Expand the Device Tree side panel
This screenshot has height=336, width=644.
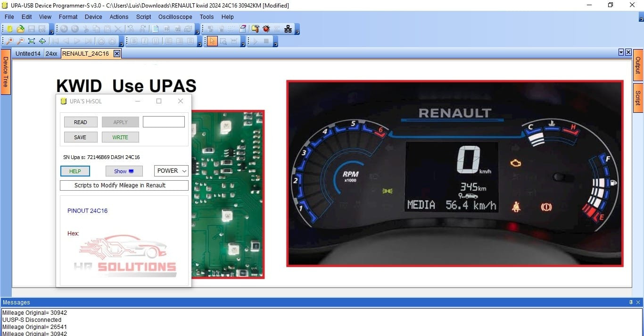[x=6, y=72]
